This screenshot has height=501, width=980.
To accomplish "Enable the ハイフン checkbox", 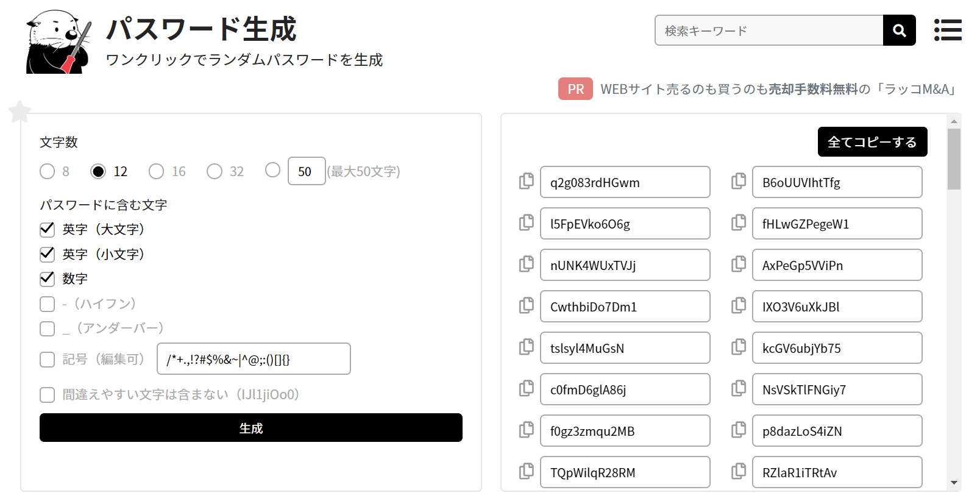I will [48, 304].
